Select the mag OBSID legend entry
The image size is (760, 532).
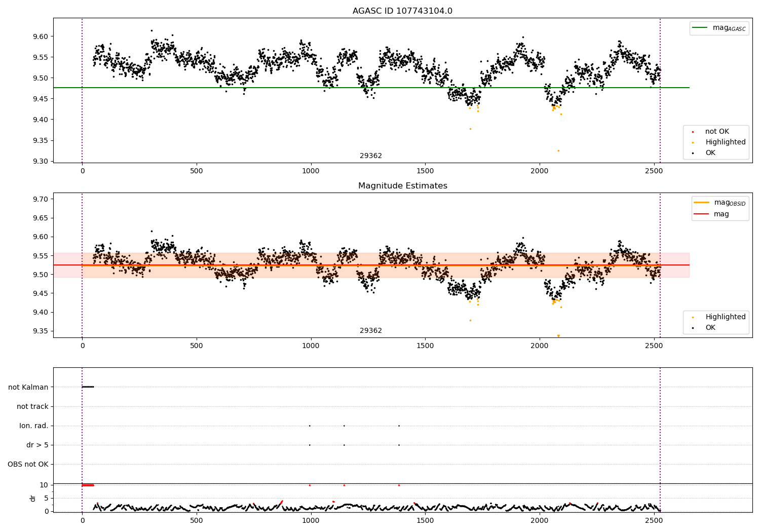click(730, 203)
